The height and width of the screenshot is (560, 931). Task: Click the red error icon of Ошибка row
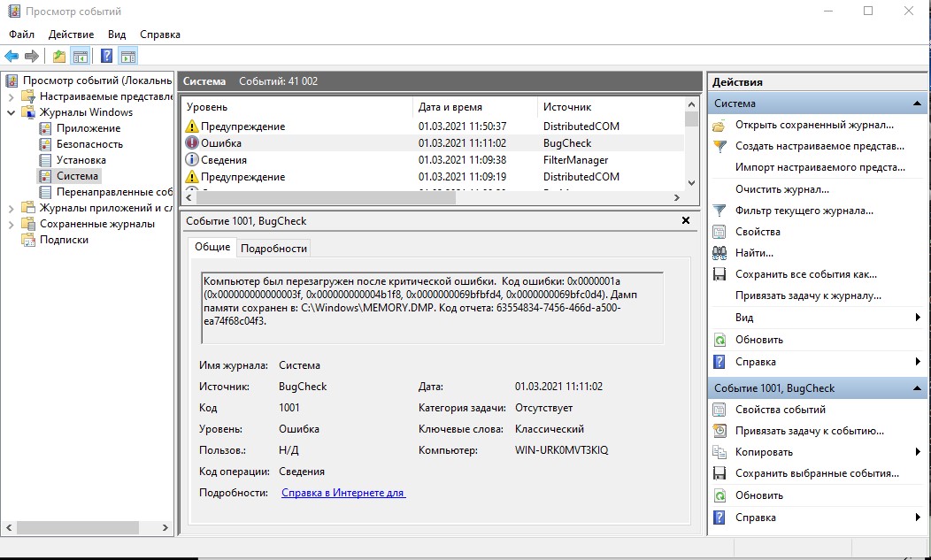point(192,143)
